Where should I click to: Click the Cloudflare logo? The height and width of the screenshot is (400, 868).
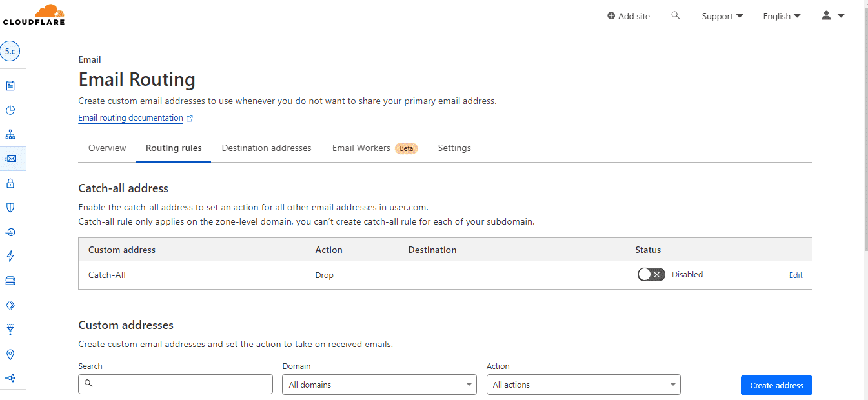(x=34, y=15)
